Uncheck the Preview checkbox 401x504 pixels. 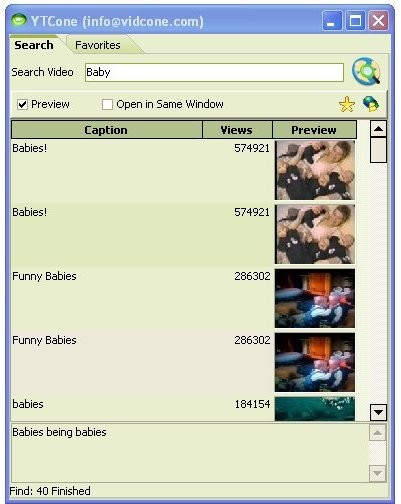[23, 104]
